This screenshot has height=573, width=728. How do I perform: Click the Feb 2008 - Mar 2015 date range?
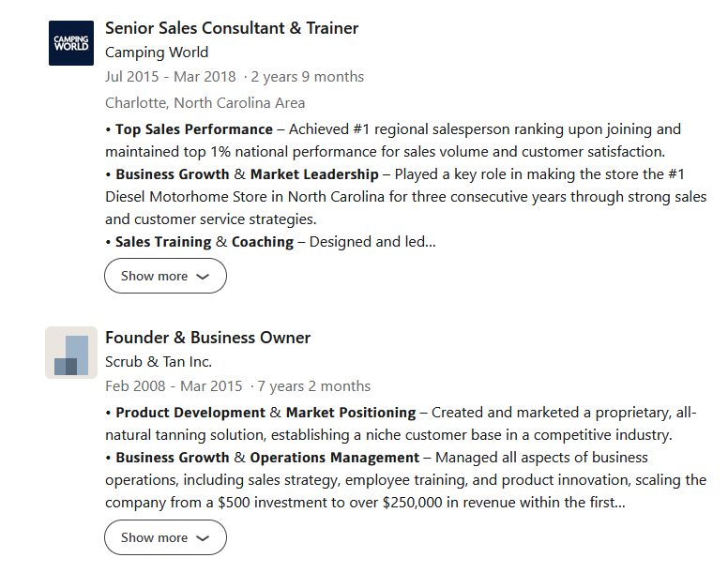tap(174, 386)
